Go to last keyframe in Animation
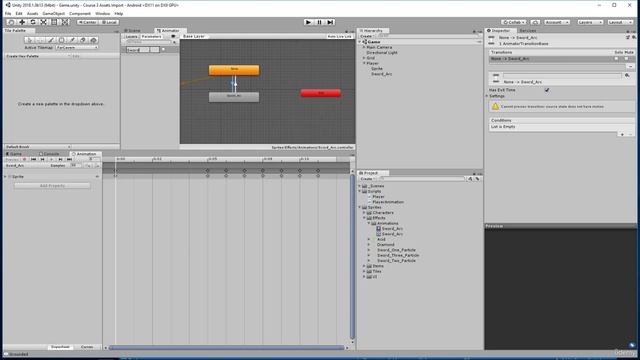This screenshot has height=360, width=640. point(69,160)
